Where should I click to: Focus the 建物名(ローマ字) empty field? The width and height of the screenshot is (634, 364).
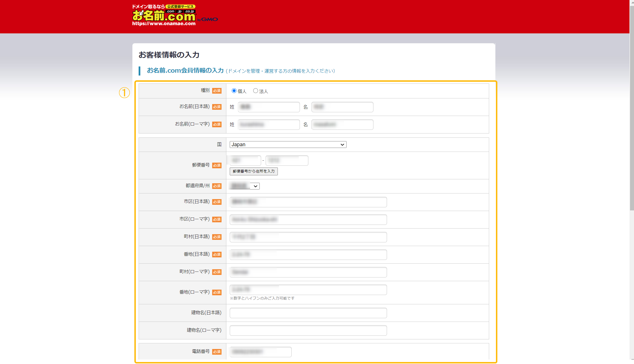pos(308,330)
